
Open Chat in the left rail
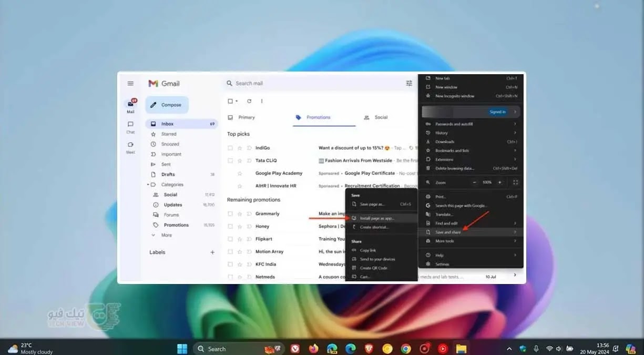(130, 127)
